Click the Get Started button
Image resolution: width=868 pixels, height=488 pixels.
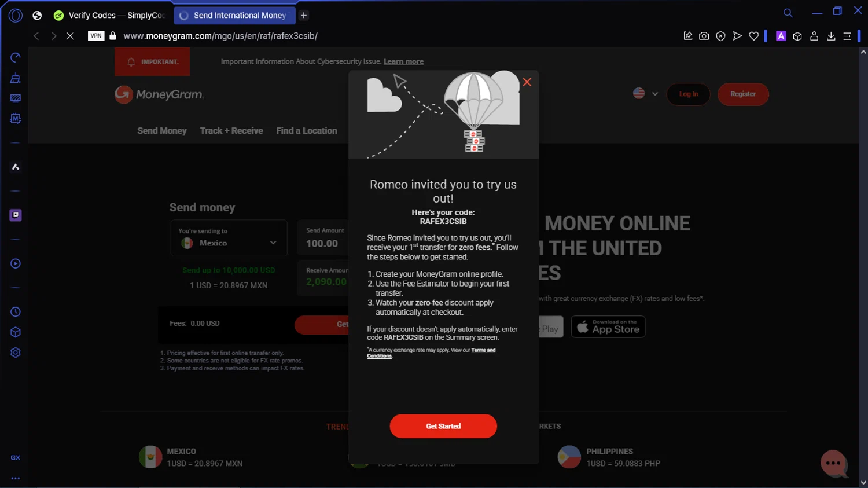443,426
